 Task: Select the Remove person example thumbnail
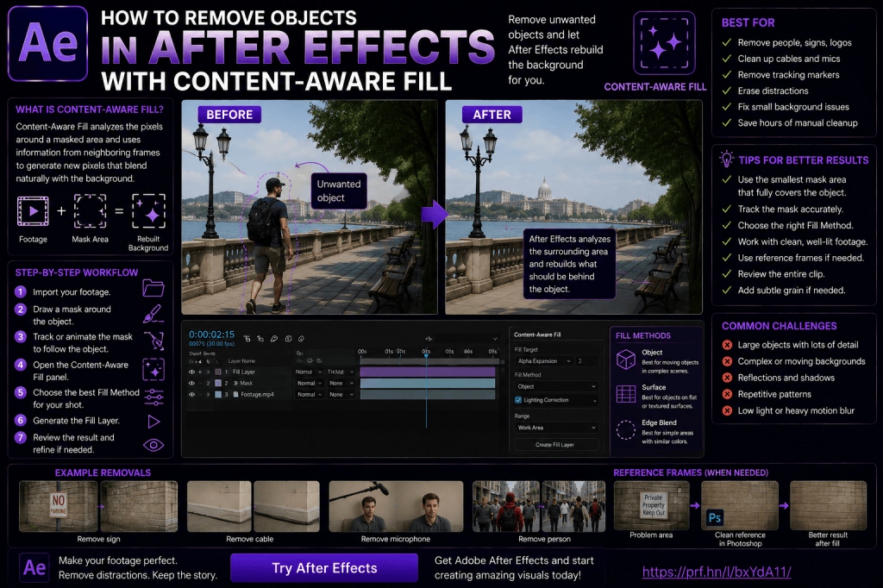point(539,506)
